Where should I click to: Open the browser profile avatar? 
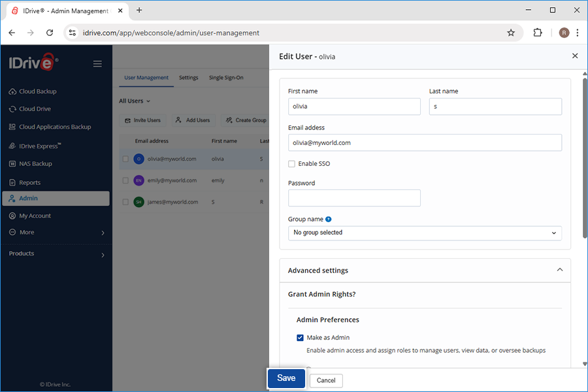coord(564,33)
